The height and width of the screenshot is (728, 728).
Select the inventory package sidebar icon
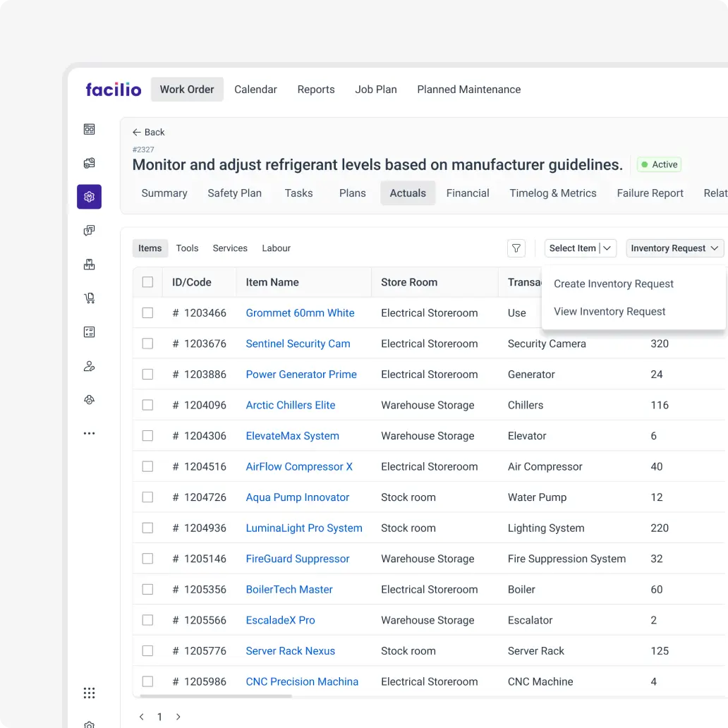pos(89,264)
